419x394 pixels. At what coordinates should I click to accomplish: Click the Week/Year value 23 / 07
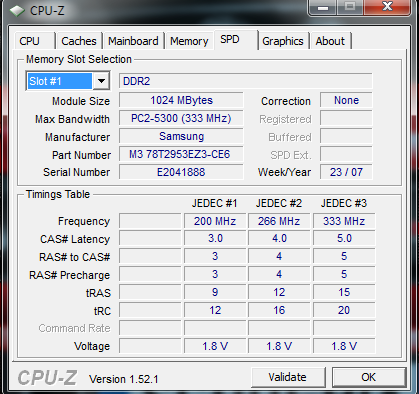(346, 172)
